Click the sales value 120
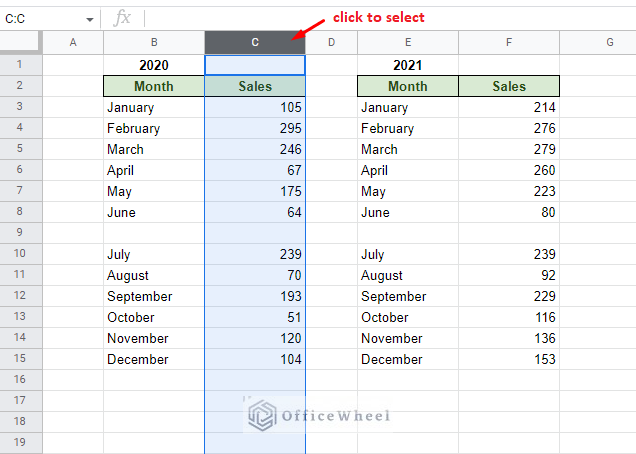This screenshot has width=636, height=454. click(x=255, y=338)
